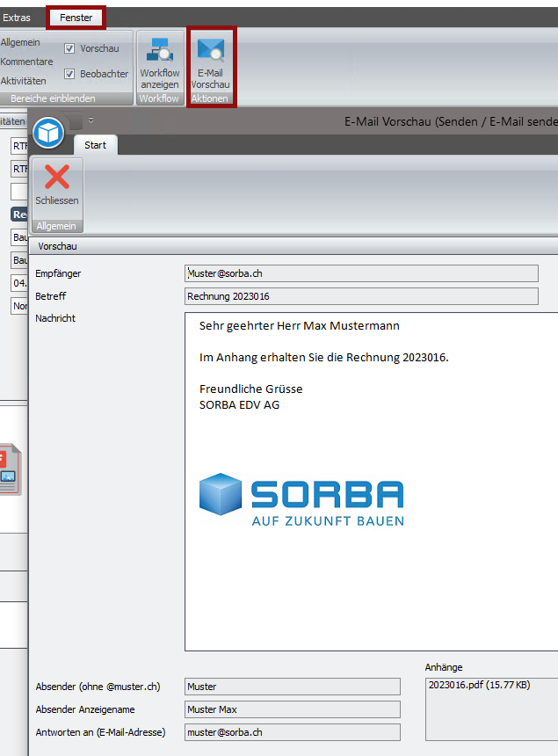Click the E-Mail Vorschau icon
The width and height of the screenshot is (558, 756).
[210, 52]
